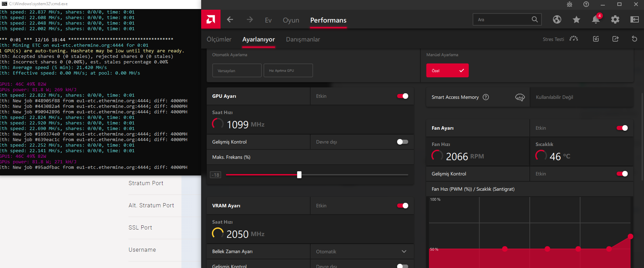The image size is (644, 268).
Task: Open favorites with the star icon
Action: 576,19
